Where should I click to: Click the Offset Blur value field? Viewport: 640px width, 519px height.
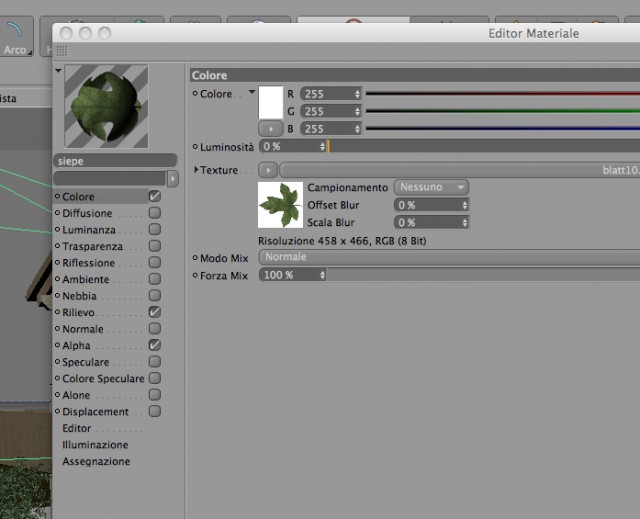tap(428, 205)
